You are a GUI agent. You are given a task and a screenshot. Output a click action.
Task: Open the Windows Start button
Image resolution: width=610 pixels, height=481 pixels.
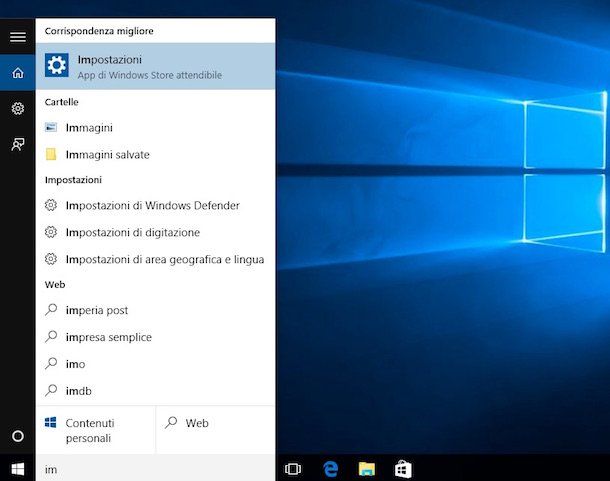tap(17, 468)
